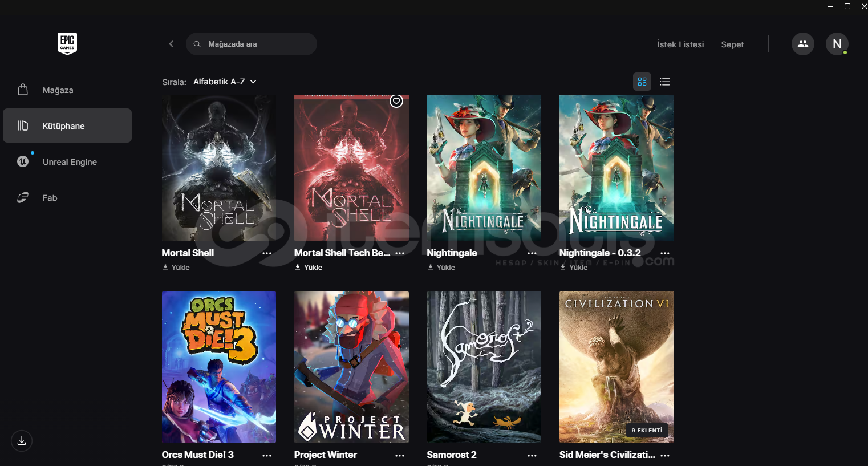
Task: Switch to grid view
Action: pos(642,82)
